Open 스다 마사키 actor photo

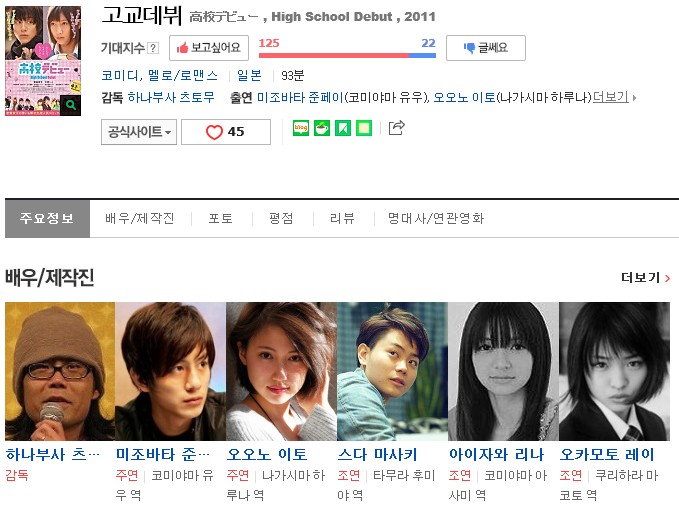[392, 371]
